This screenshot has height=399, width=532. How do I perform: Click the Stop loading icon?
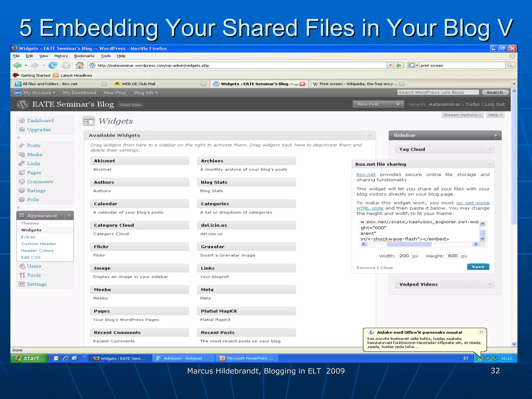(x=66, y=65)
